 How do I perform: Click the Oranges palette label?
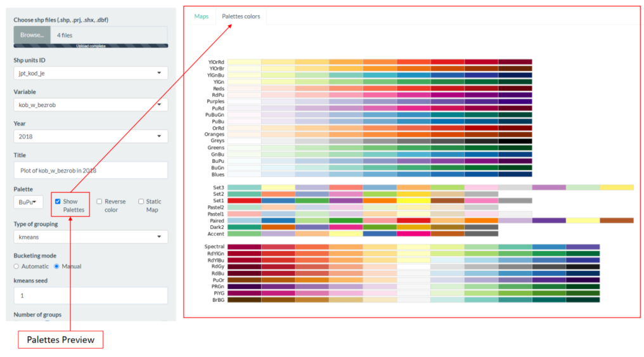pyautogui.click(x=214, y=134)
